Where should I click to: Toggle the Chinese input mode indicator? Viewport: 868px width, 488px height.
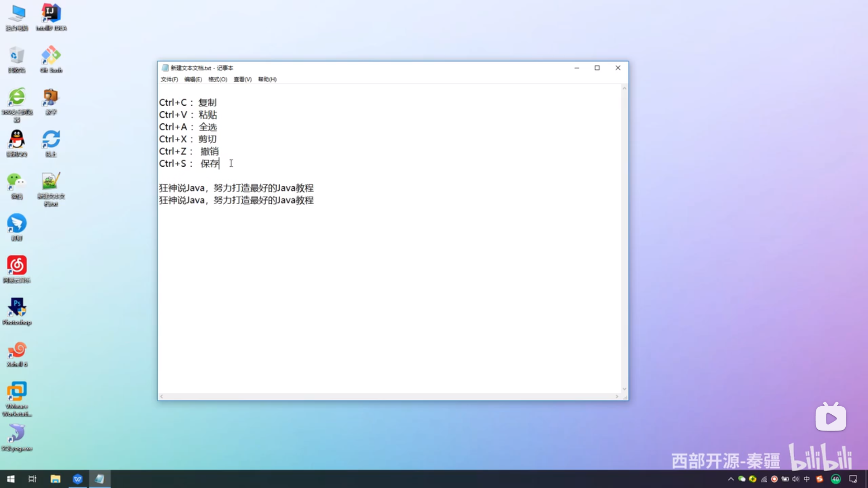[x=807, y=479]
